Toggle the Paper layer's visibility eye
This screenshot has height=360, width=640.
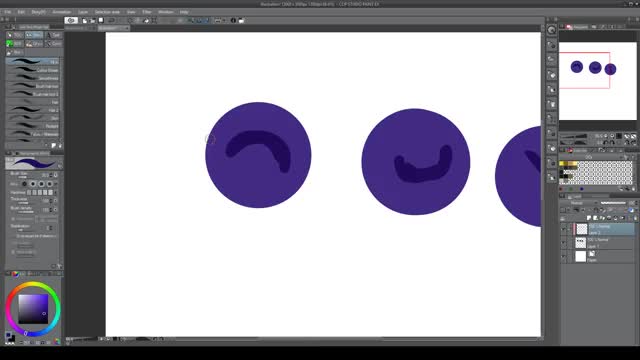coord(564,256)
